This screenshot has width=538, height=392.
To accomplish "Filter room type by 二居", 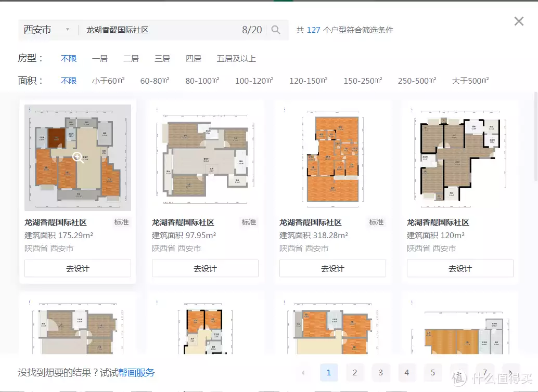I will [131, 59].
